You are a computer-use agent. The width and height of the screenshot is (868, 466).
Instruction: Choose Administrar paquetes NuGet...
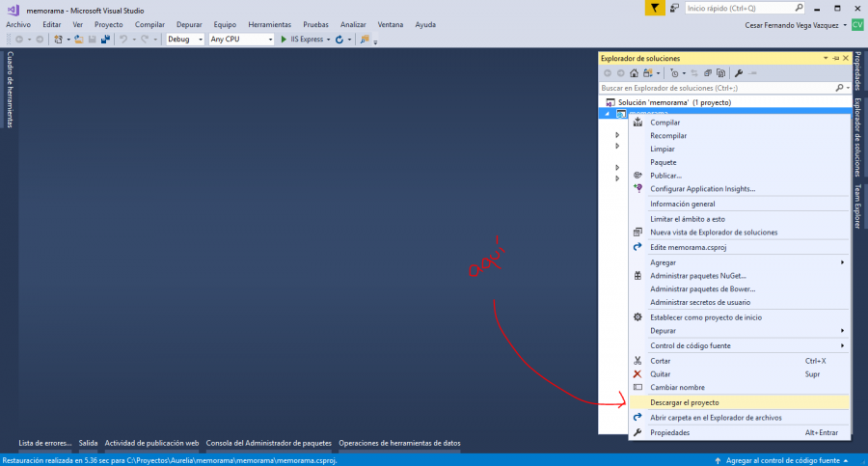pyautogui.click(x=739, y=276)
